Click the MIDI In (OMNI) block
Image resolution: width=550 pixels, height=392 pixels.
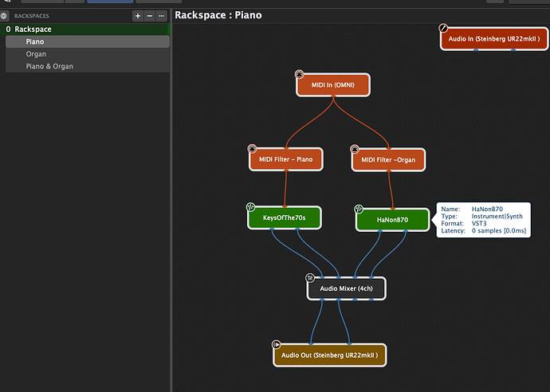pyautogui.click(x=333, y=85)
